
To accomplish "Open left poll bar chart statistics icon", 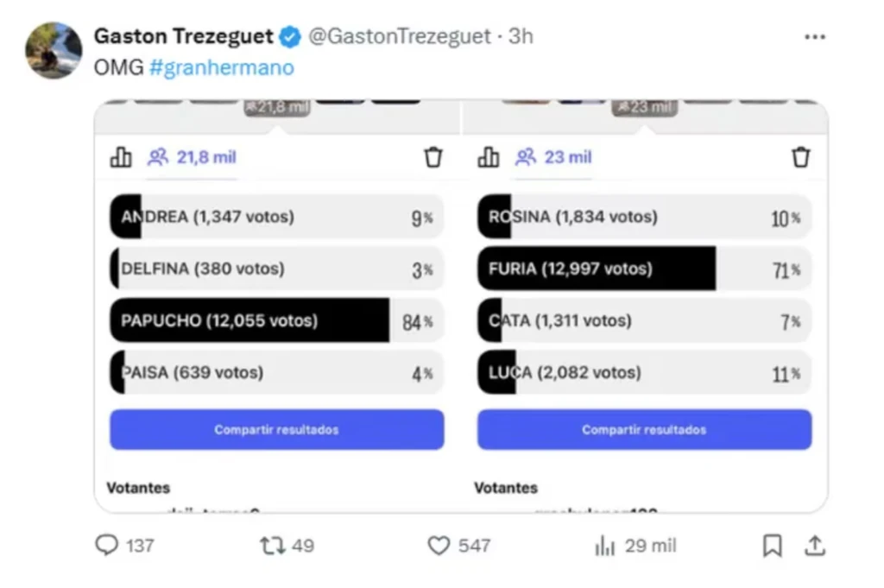I will tap(121, 157).
